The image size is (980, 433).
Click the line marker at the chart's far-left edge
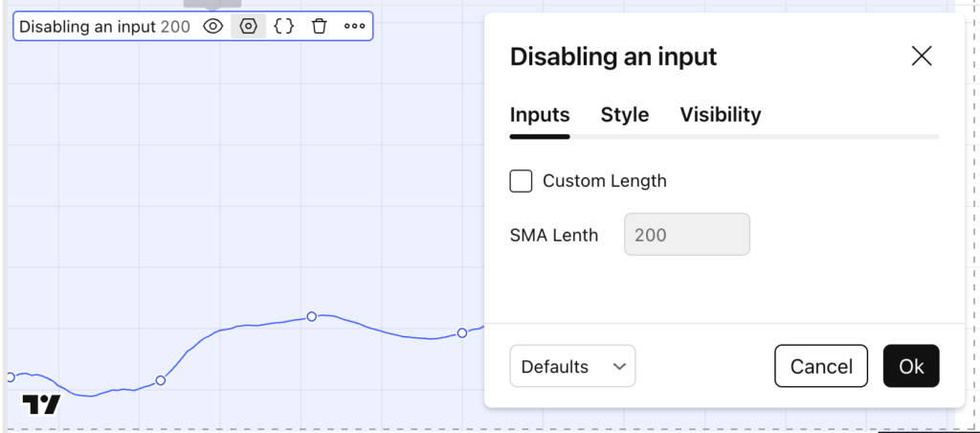(x=11, y=376)
